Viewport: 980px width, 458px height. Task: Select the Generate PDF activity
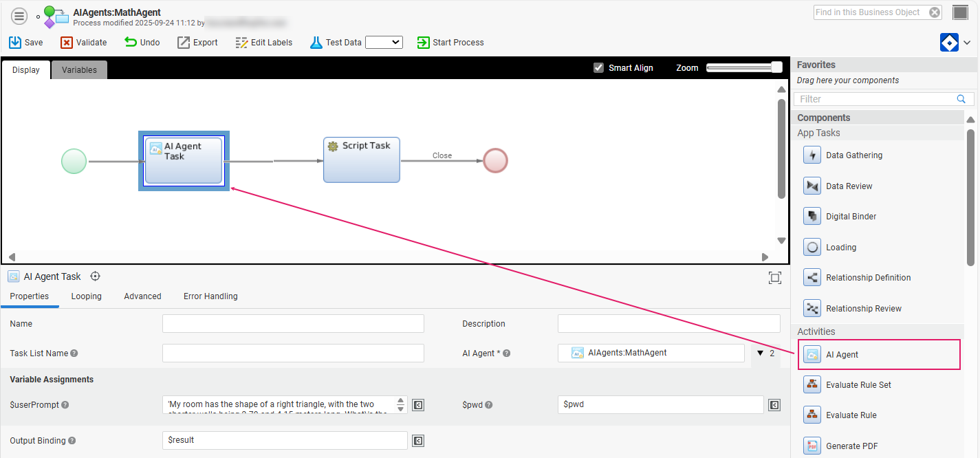click(x=851, y=446)
